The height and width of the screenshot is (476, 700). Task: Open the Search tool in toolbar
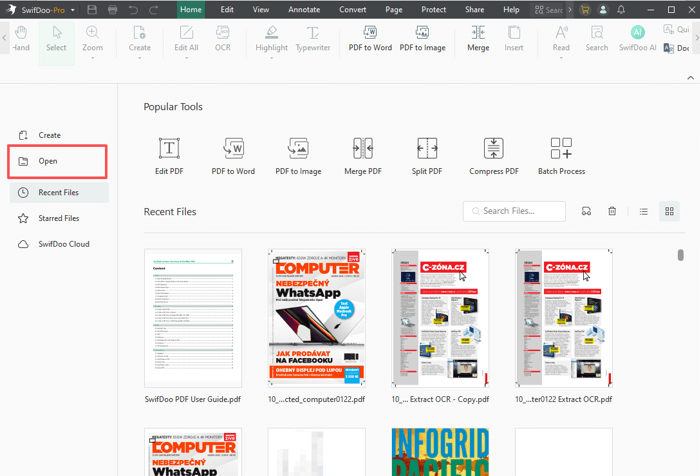tap(596, 39)
